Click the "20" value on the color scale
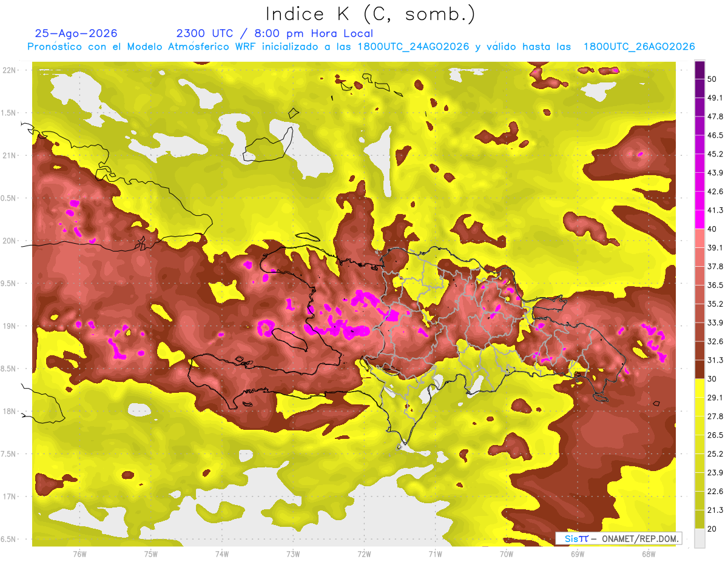Screen dimensions: 728x562 click(712, 529)
